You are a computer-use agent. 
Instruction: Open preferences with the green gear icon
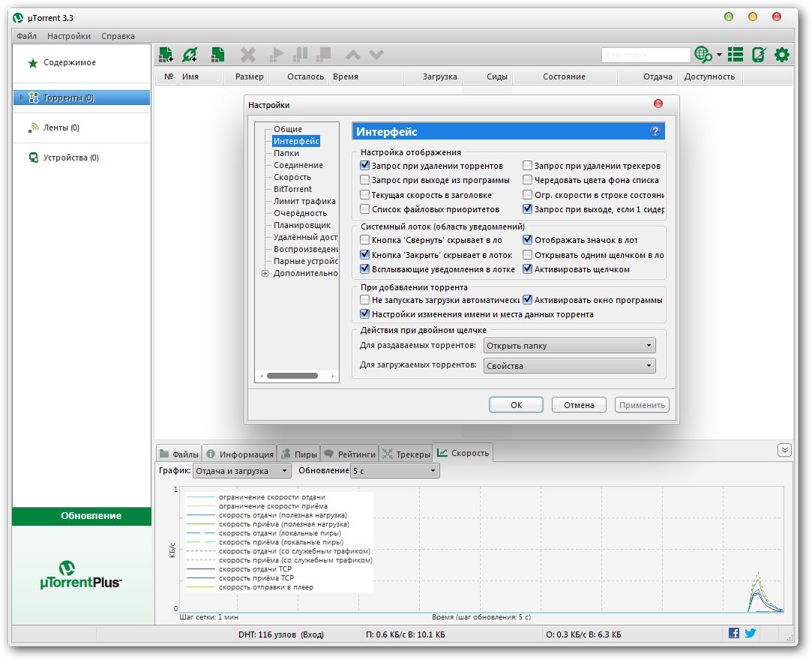(782, 55)
